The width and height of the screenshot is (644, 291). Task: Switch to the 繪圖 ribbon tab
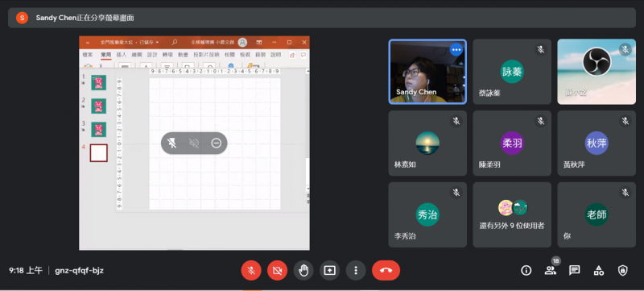(x=137, y=54)
